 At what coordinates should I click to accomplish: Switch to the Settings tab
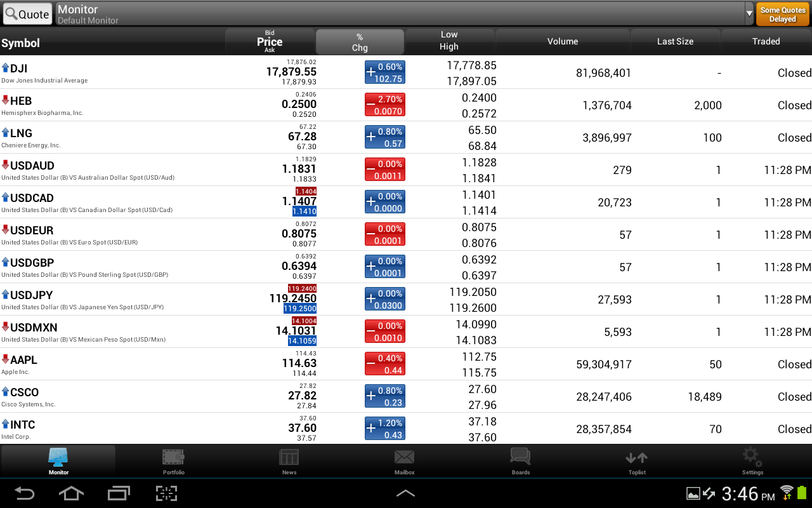(753, 462)
